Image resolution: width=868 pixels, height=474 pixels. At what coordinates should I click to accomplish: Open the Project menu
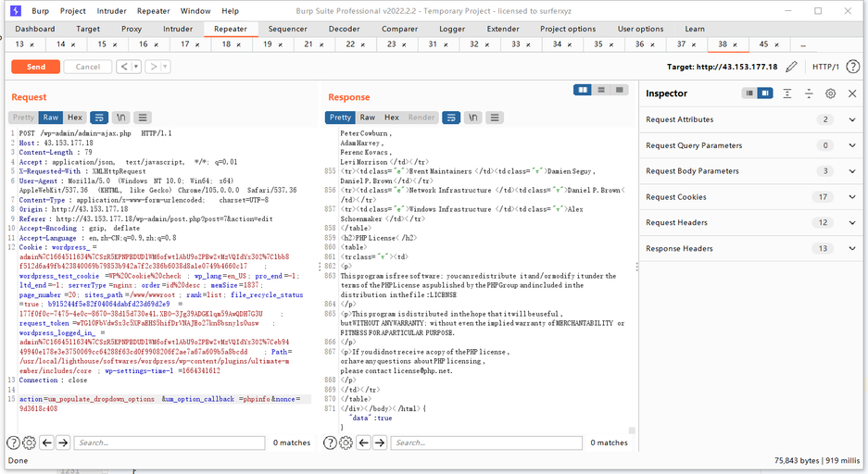tap(72, 10)
